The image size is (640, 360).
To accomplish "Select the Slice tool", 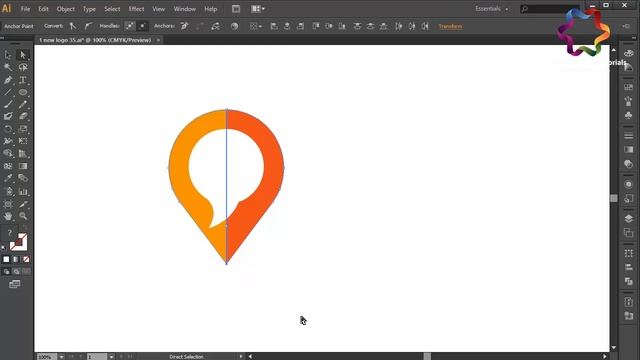I will click(23, 204).
